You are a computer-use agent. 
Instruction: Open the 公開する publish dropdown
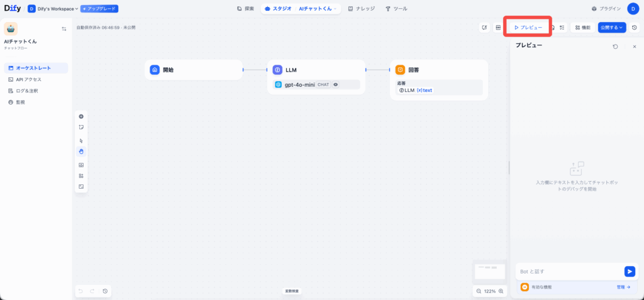[611, 28]
